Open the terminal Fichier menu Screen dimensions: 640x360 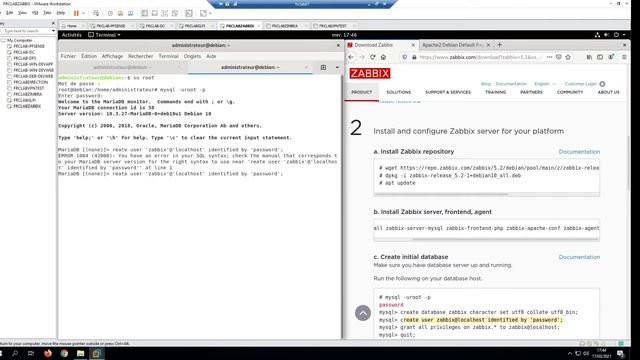68,56
